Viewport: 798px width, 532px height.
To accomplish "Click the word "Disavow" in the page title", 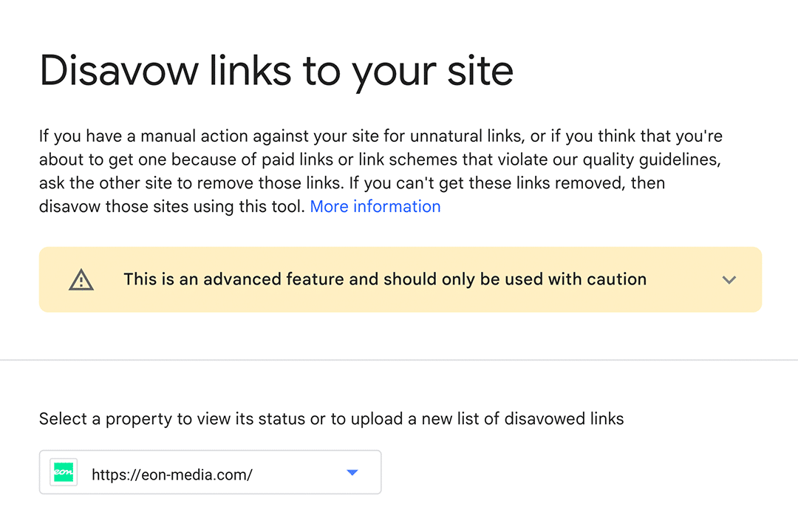I will coord(120,71).
